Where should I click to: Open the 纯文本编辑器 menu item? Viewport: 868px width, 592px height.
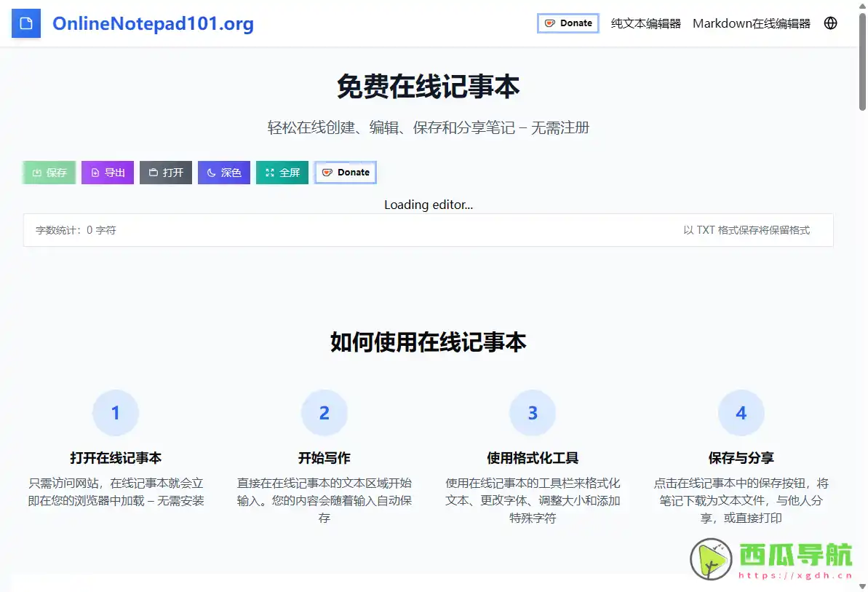pyautogui.click(x=645, y=23)
